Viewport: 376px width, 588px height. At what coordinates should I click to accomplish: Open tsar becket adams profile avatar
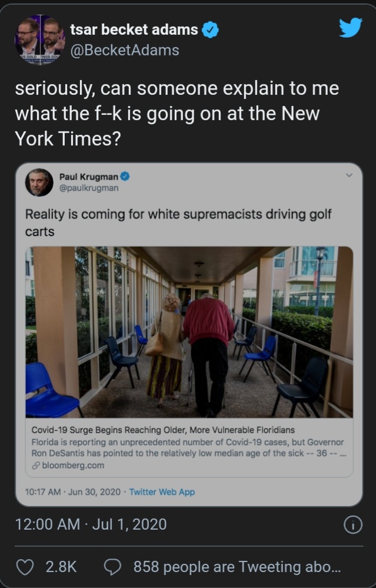coord(39,39)
